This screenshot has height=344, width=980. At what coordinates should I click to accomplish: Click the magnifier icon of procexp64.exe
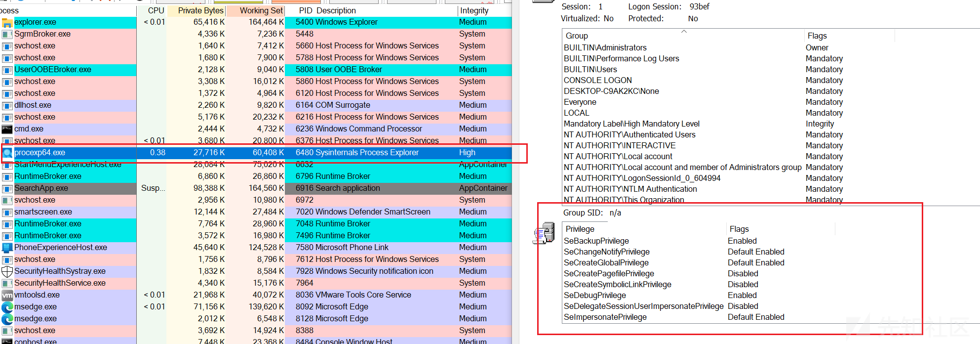click(x=7, y=153)
